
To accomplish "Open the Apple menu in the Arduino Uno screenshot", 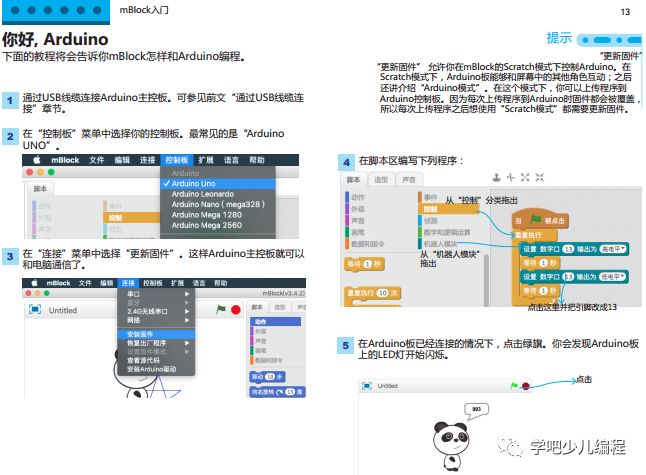I will click(x=36, y=160).
